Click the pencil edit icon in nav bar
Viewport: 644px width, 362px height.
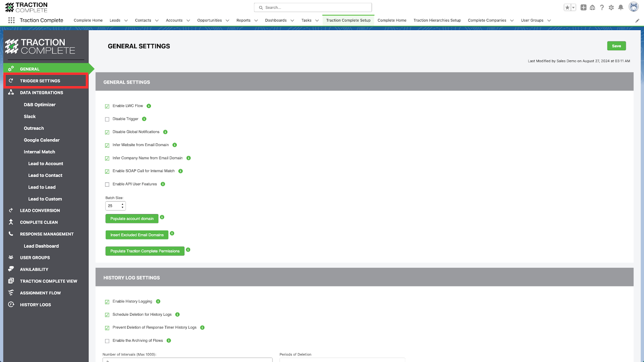tap(637, 21)
